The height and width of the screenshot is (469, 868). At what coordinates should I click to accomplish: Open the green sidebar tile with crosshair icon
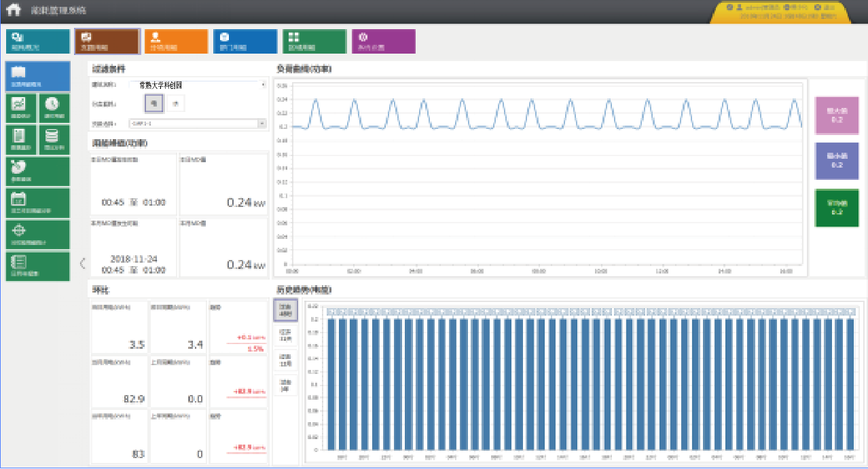coord(37,234)
